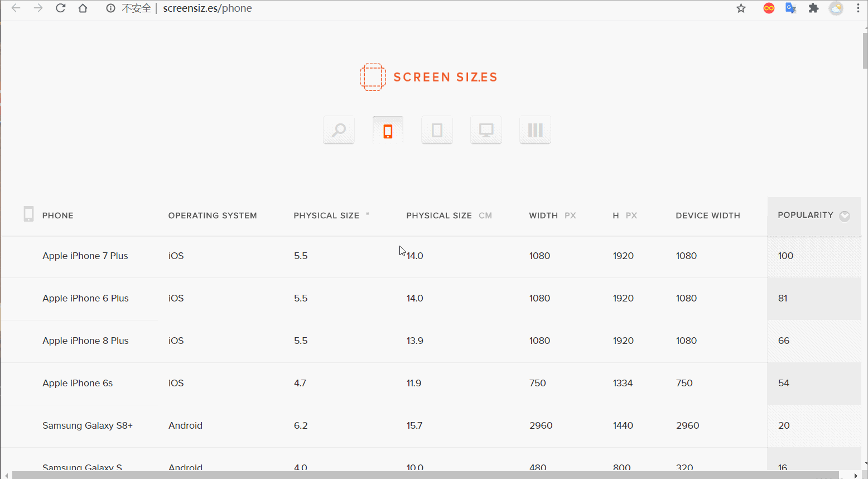Click the horizontal scrollbar at bottom

pos(426,475)
